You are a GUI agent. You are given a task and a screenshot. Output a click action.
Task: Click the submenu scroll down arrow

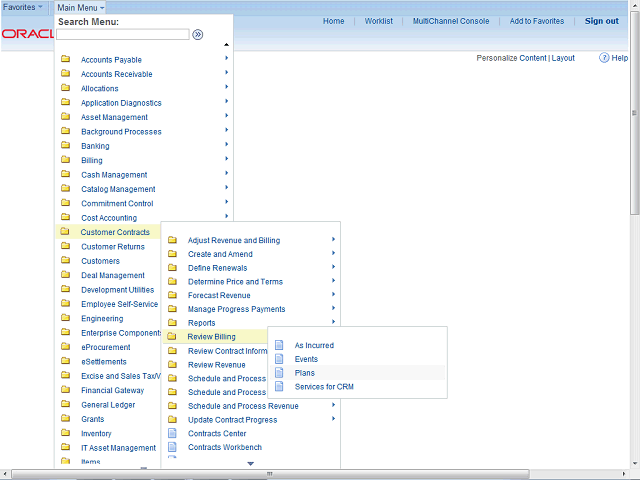251,464
